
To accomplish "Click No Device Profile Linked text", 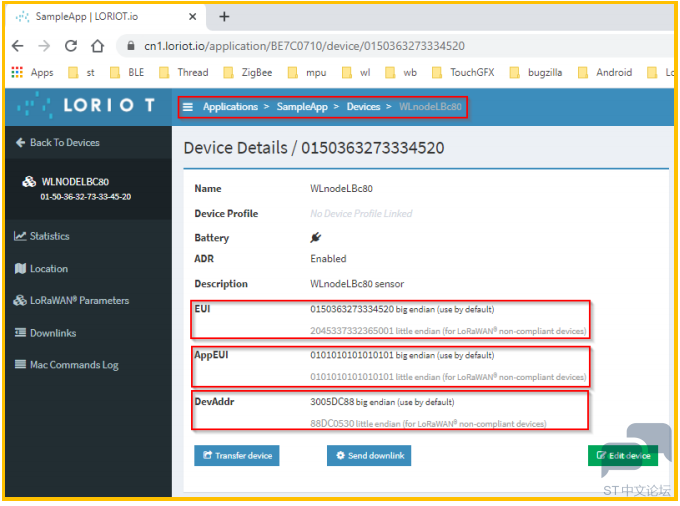I will coord(361,213).
